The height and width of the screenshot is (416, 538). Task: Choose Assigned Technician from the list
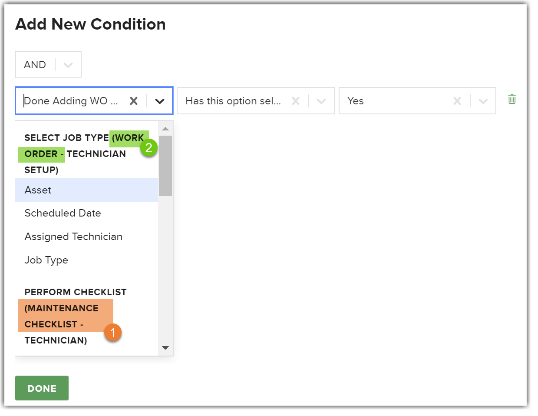pyautogui.click(x=86, y=236)
